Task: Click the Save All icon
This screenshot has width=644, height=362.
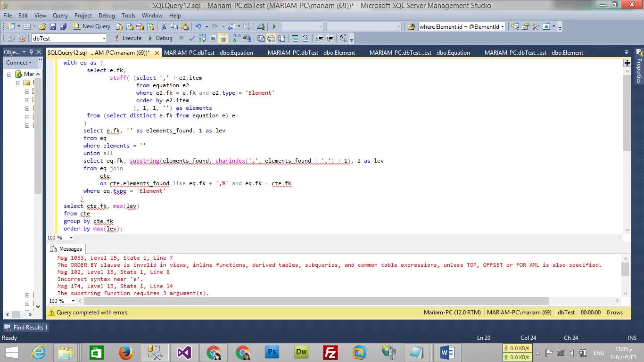Action: 63,26
